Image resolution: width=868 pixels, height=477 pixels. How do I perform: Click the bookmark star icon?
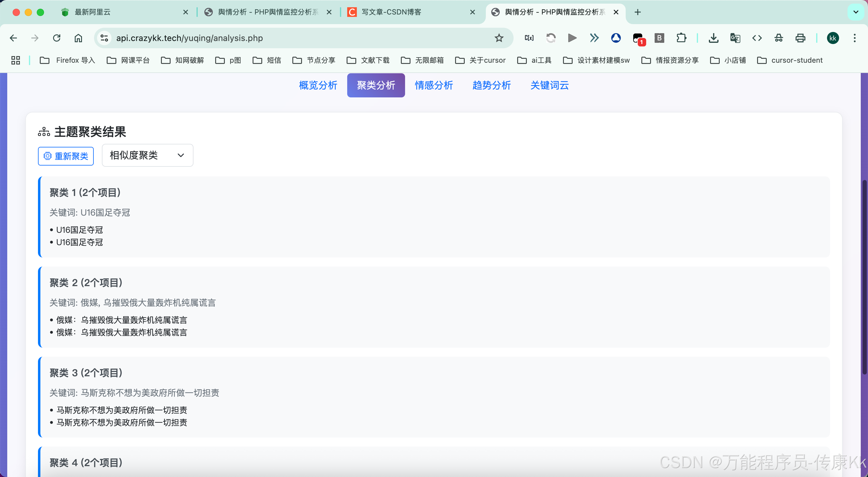click(499, 38)
